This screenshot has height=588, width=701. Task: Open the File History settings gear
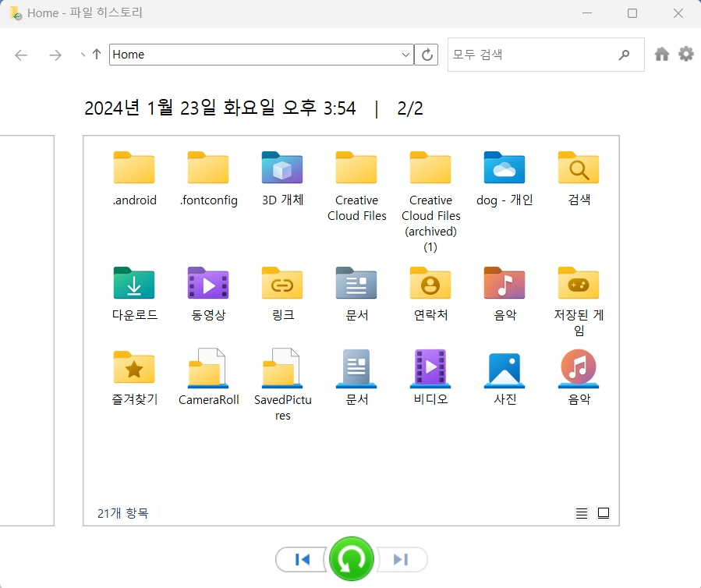685,54
